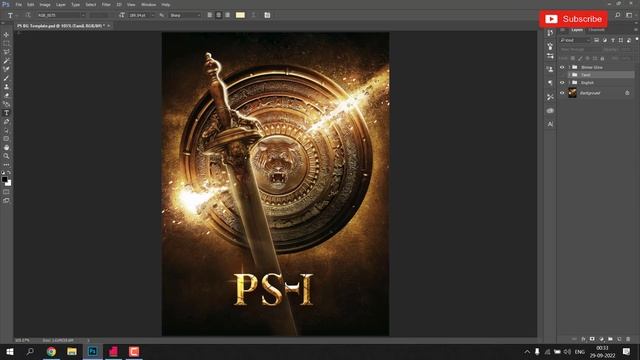
Task: Open the Filter menu
Action: click(106, 4)
